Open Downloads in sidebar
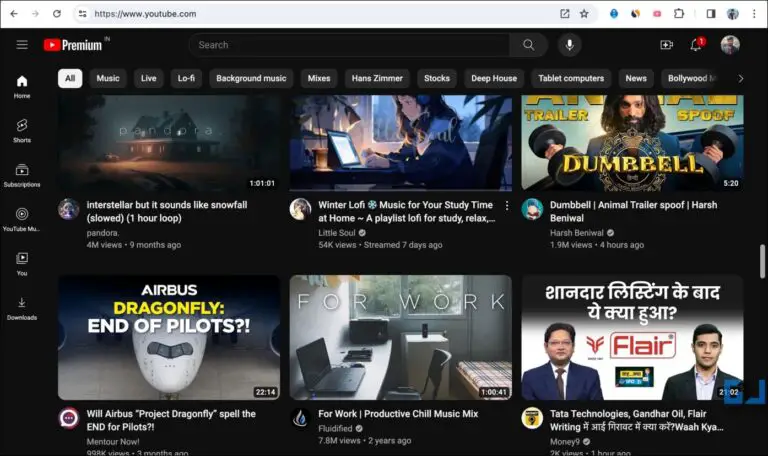The width and height of the screenshot is (768, 456). point(22,308)
